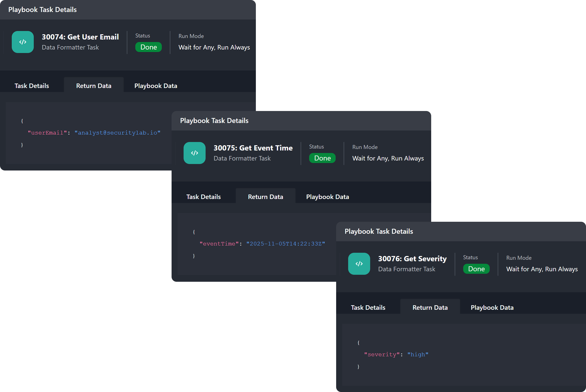This screenshot has width=586, height=392.
Task: Select Return Data tab for task 30076
Action: 430,307
